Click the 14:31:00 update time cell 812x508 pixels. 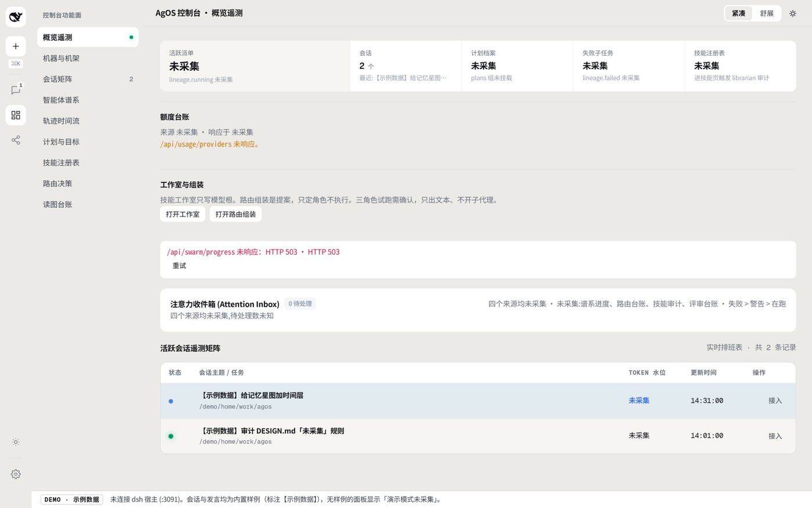click(707, 401)
